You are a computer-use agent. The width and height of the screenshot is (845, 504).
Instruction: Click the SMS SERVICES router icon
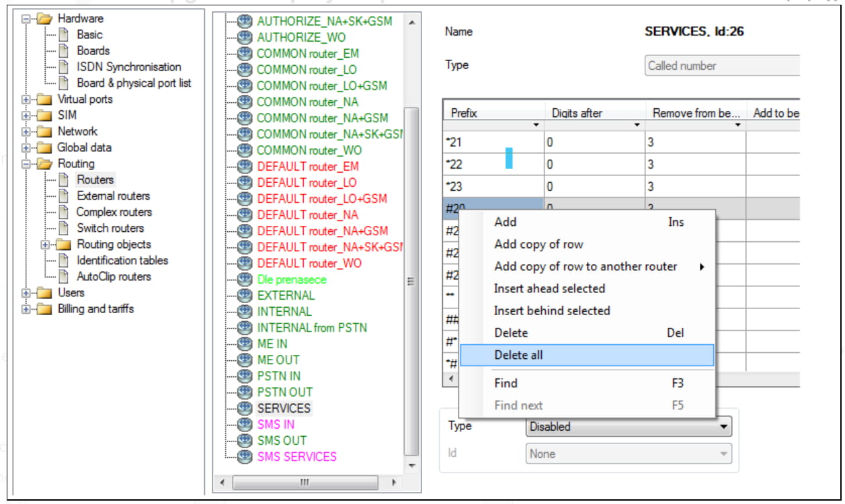point(245,457)
